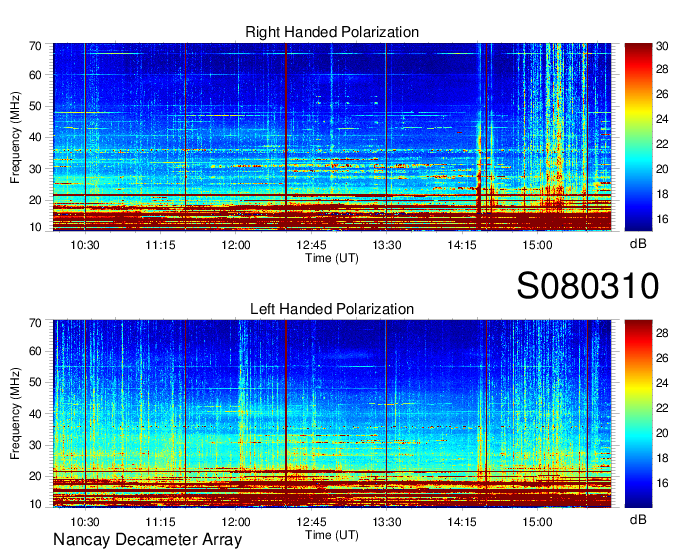Click inside the Right Handed Polarization spectrogram
The image size is (680, 552).
(x=332, y=137)
